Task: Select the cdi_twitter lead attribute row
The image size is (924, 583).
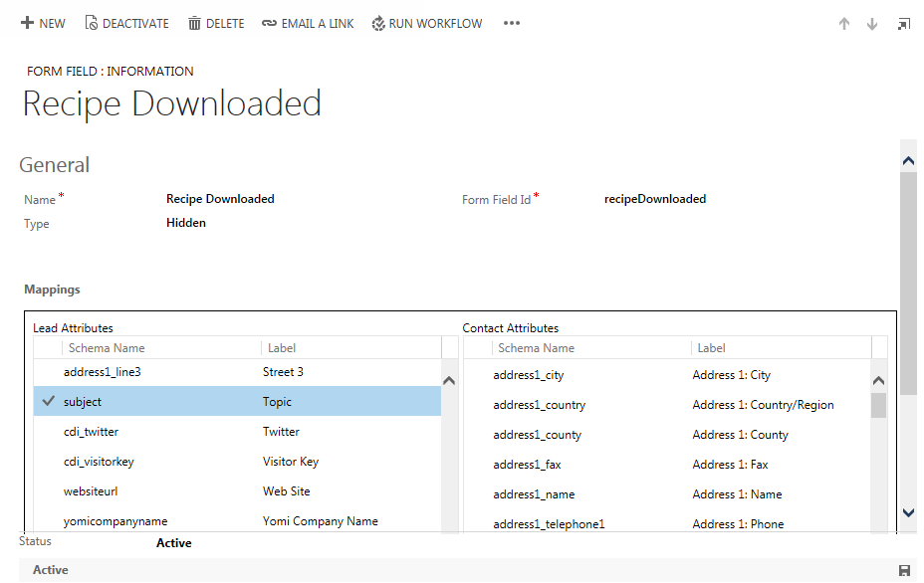Action: click(91, 432)
